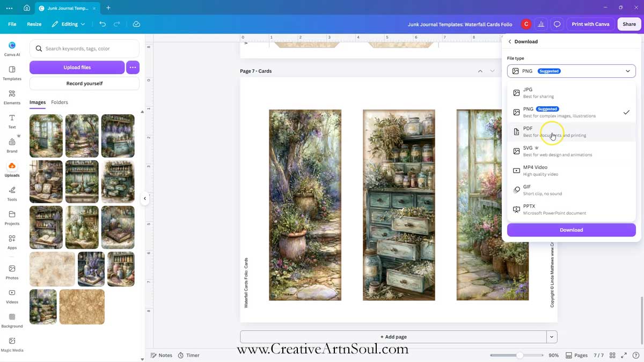Collapse the uploads side panel
This screenshot has width=644, height=362.
pos(144,198)
